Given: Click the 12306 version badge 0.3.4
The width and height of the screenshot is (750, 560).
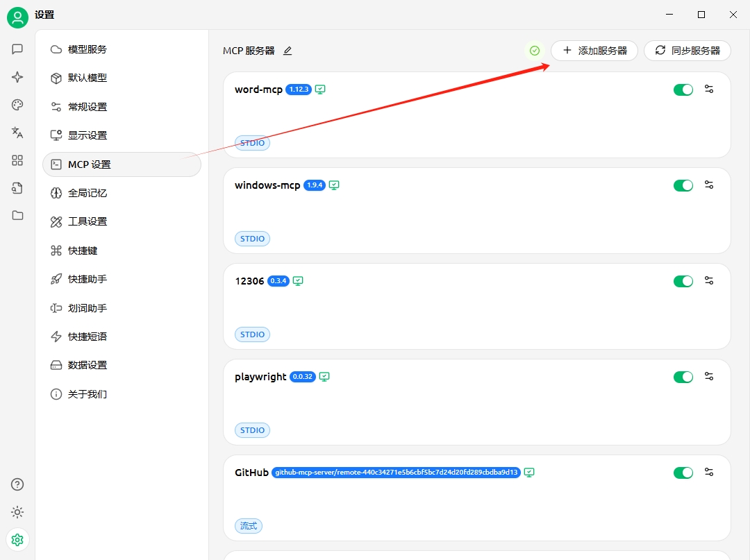Looking at the screenshot, I should 278,281.
